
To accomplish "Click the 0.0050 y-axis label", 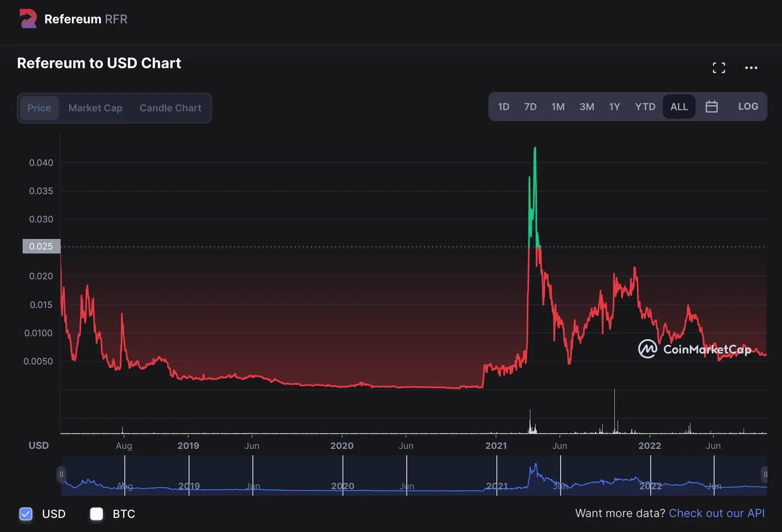I will click(38, 362).
